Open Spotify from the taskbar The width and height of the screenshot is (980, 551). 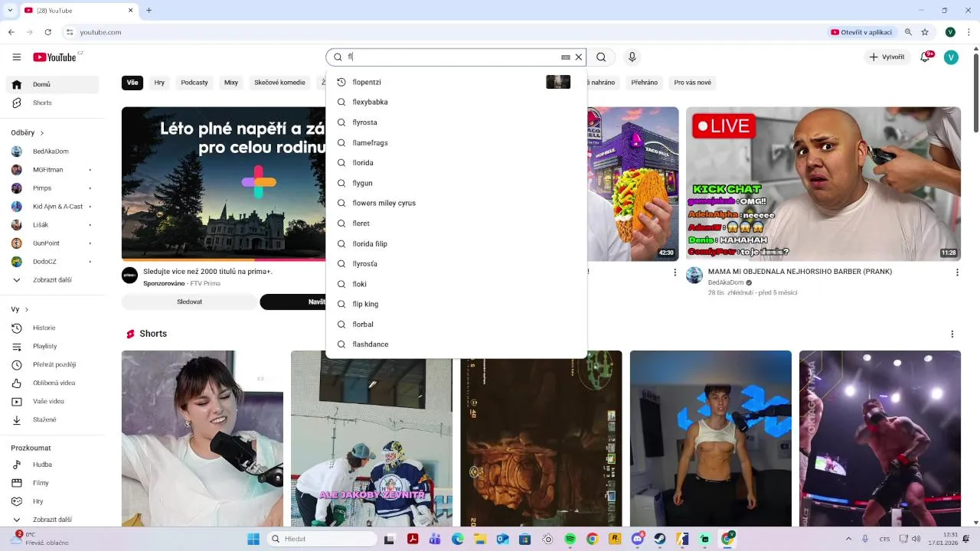coord(570,539)
